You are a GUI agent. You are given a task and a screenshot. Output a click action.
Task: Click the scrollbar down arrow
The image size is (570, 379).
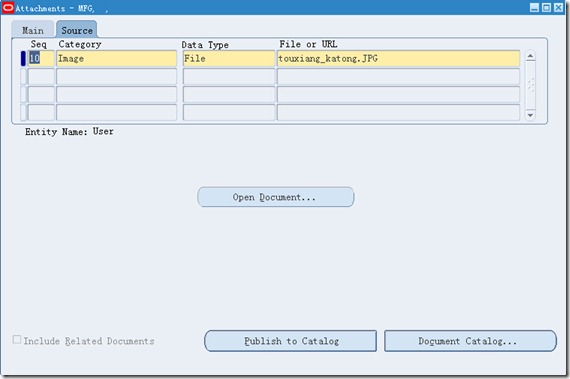click(x=530, y=115)
